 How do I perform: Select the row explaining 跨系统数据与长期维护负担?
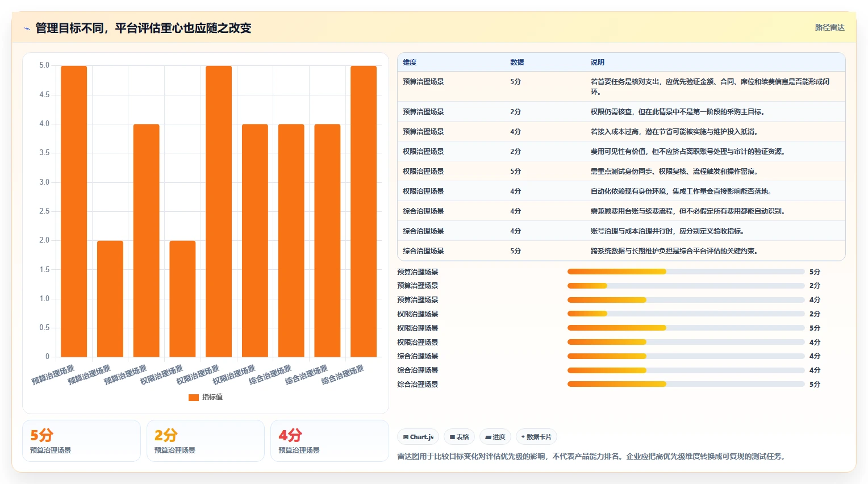[621, 251]
